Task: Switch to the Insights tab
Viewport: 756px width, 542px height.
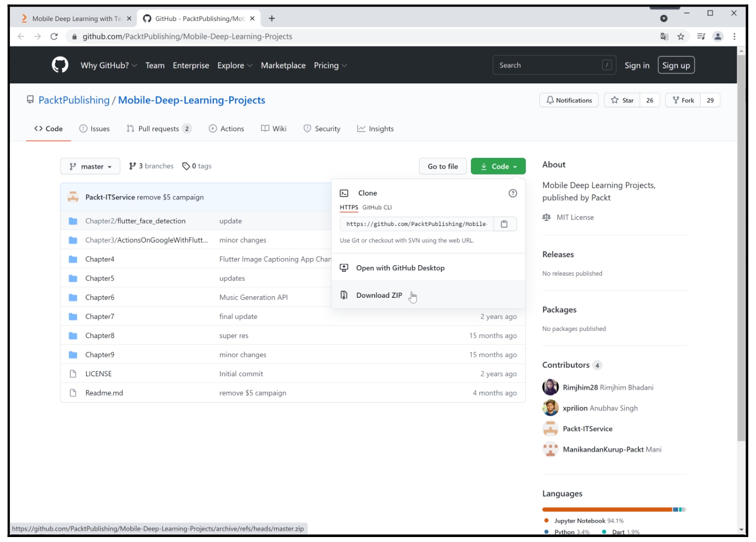Action: click(x=375, y=129)
